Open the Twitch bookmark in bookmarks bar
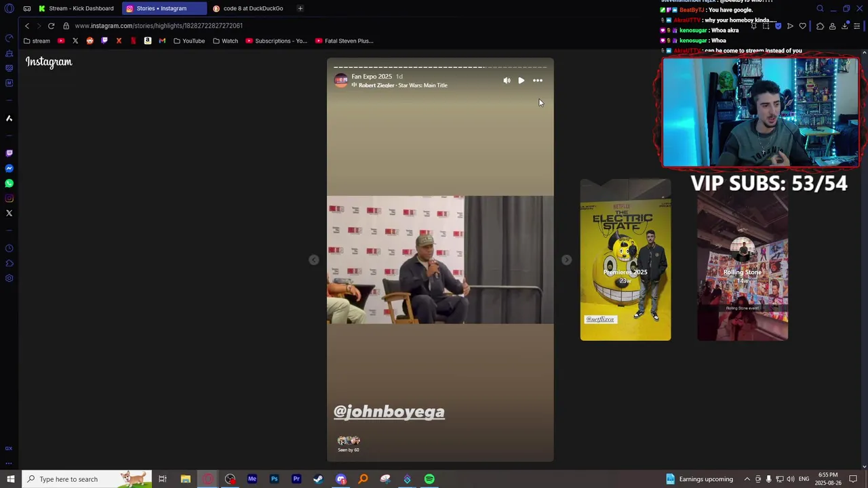Image resolution: width=868 pixels, height=488 pixels. coord(104,41)
